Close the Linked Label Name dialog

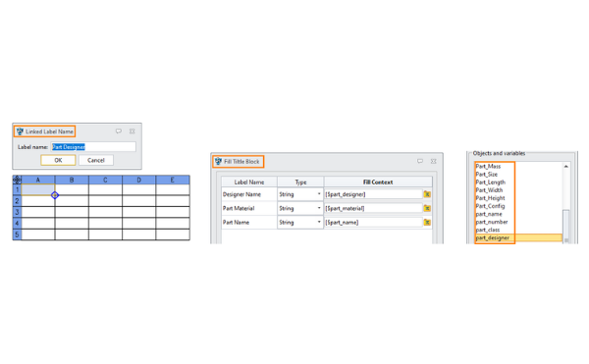point(133,131)
